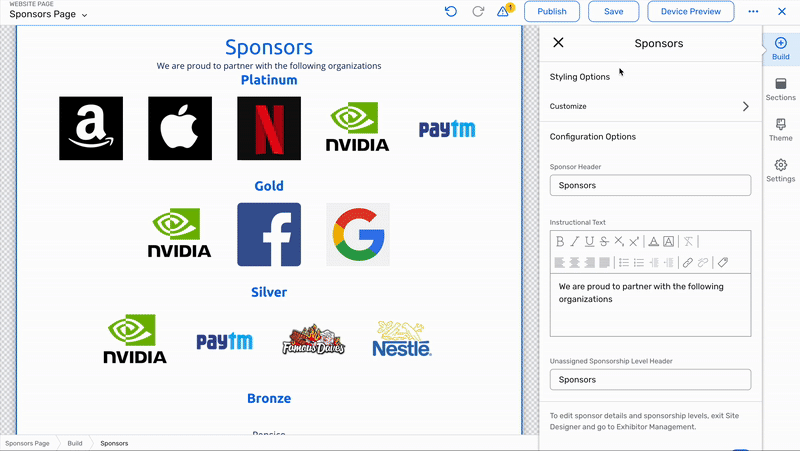Close the Site Designer editor
800x451 pixels.
(x=782, y=11)
